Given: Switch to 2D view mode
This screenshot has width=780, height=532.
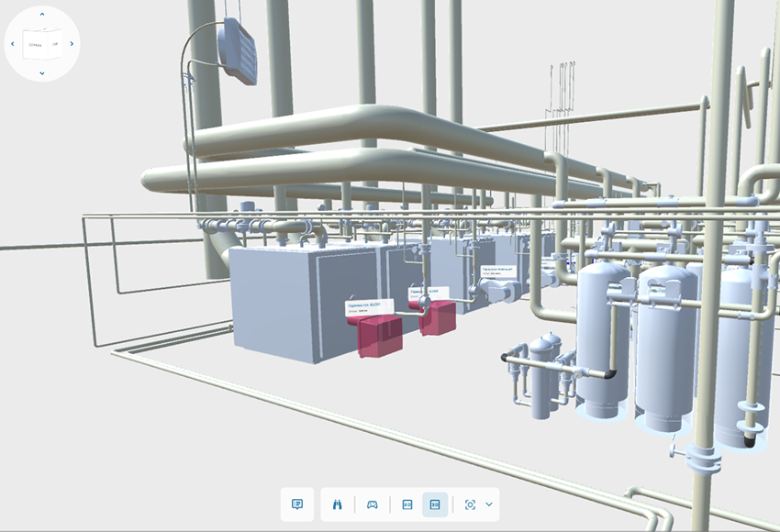Looking at the screenshot, I should pyautogui.click(x=407, y=504).
